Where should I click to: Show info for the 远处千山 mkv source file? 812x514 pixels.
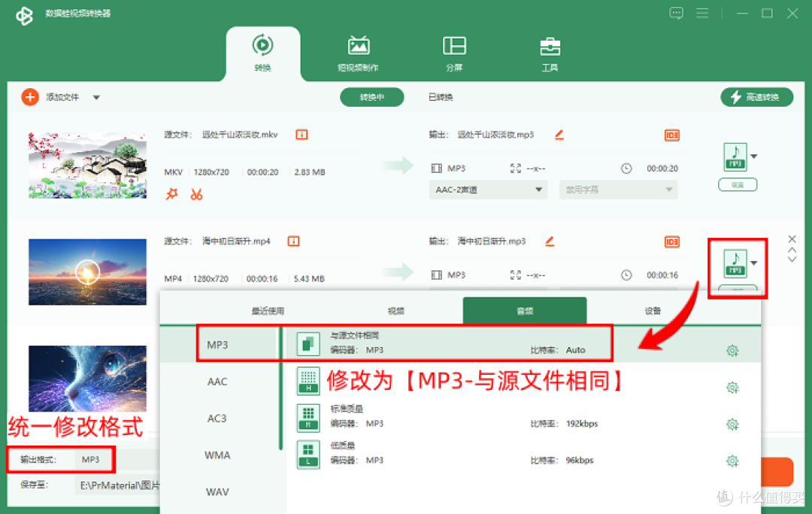click(301, 135)
